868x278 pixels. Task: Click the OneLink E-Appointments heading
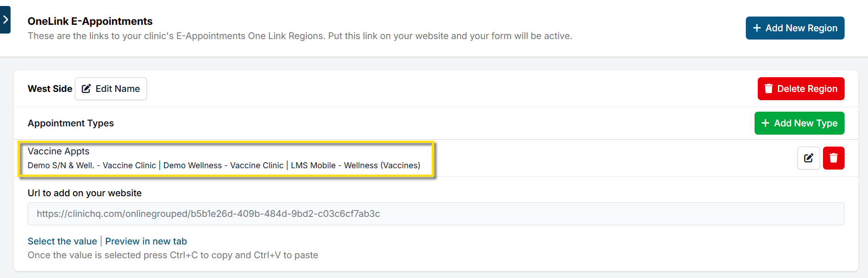tap(90, 21)
